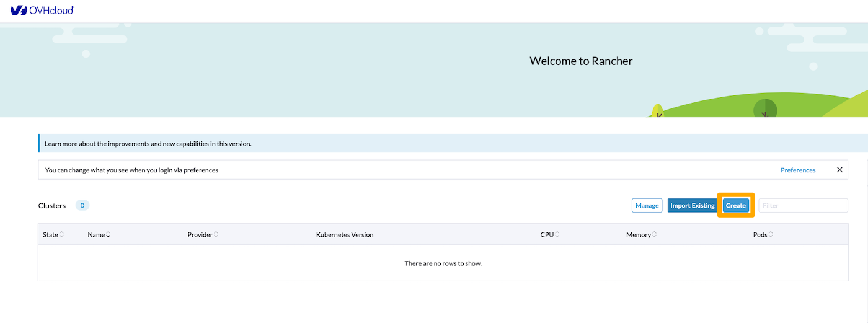Sort clusters by Pods column

[x=763, y=235]
